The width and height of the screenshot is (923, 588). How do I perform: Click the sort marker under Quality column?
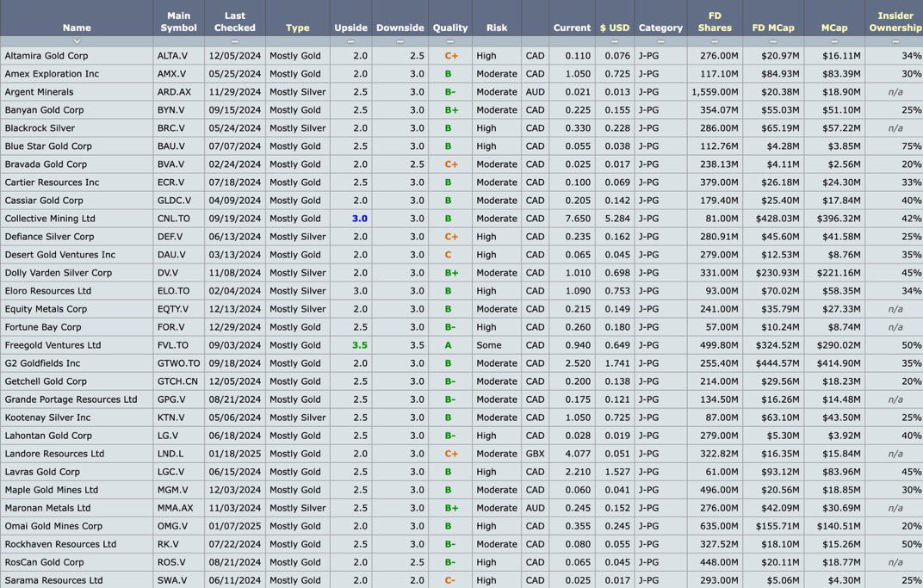click(450, 41)
